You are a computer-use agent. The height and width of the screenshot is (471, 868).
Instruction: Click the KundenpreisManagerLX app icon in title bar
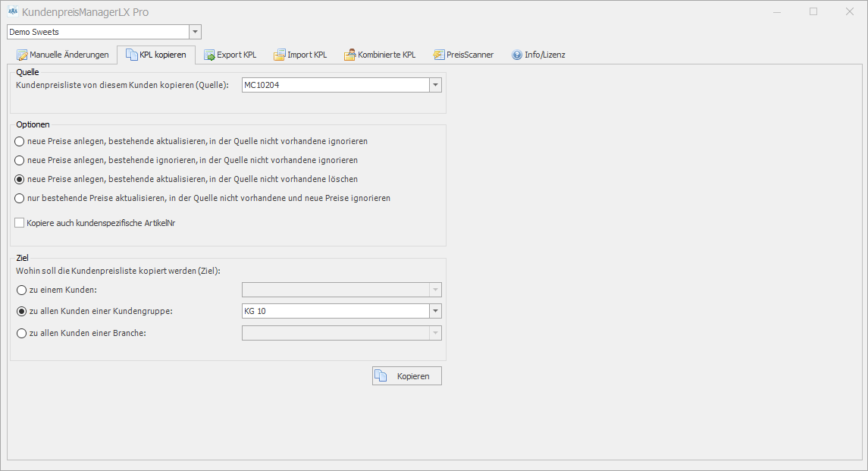(x=13, y=12)
